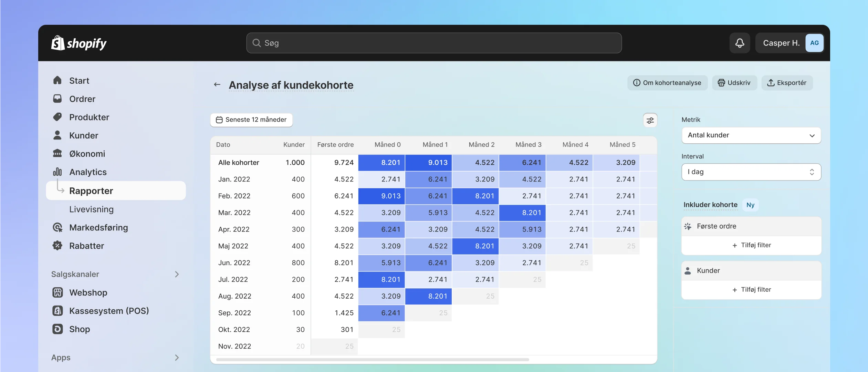Navigate to Ordrer section
Screen dimensions: 868x372
tap(82, 99)
